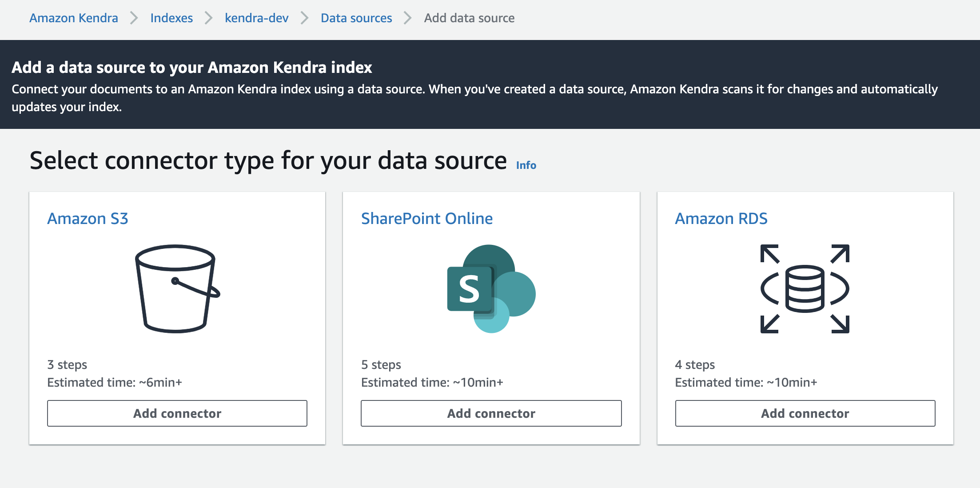Click the Amazon S3 bucket icon
Viewport: 980px width, 488px height.
click(x=177, y=288)
